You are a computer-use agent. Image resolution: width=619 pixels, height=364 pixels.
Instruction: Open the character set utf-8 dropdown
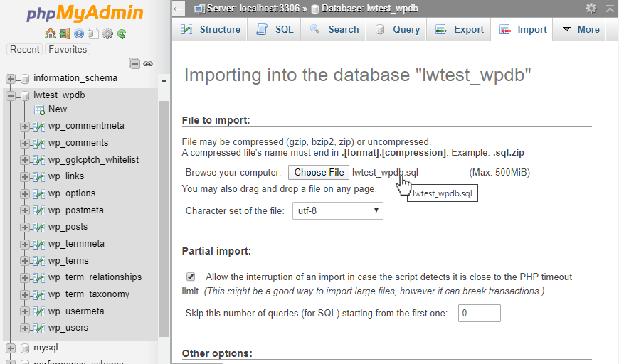coord(337,210)
